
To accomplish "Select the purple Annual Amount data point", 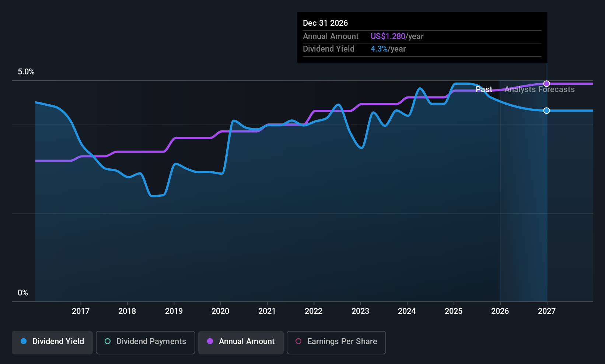I will (x=547, y=84).
